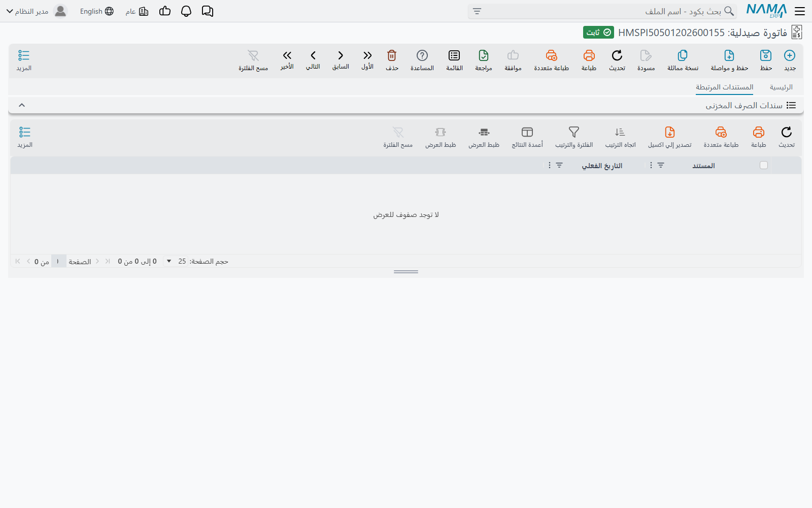Open grid toolbar المزيد (More) menu
This screenshot has width=812, height=508.
click(x=25, y=137)
